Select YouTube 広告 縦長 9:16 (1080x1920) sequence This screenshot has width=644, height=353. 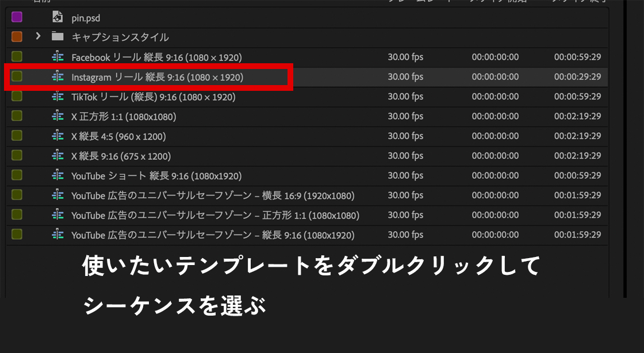213,235
